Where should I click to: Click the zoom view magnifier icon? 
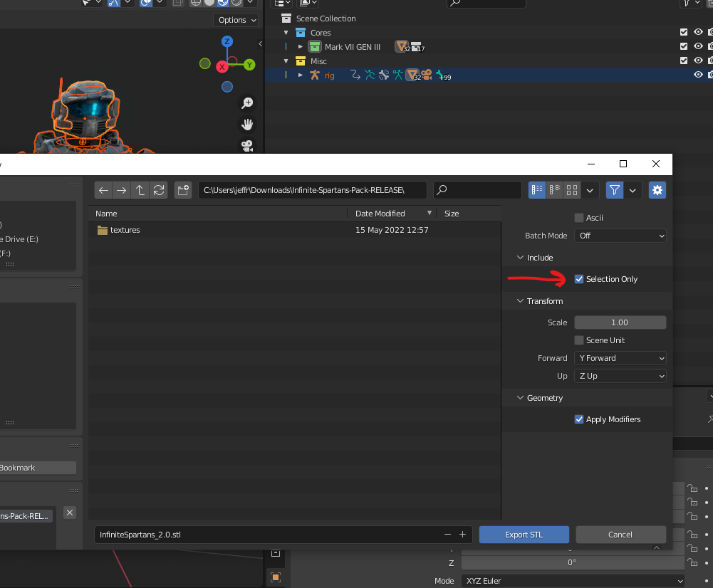coord(247,103)
